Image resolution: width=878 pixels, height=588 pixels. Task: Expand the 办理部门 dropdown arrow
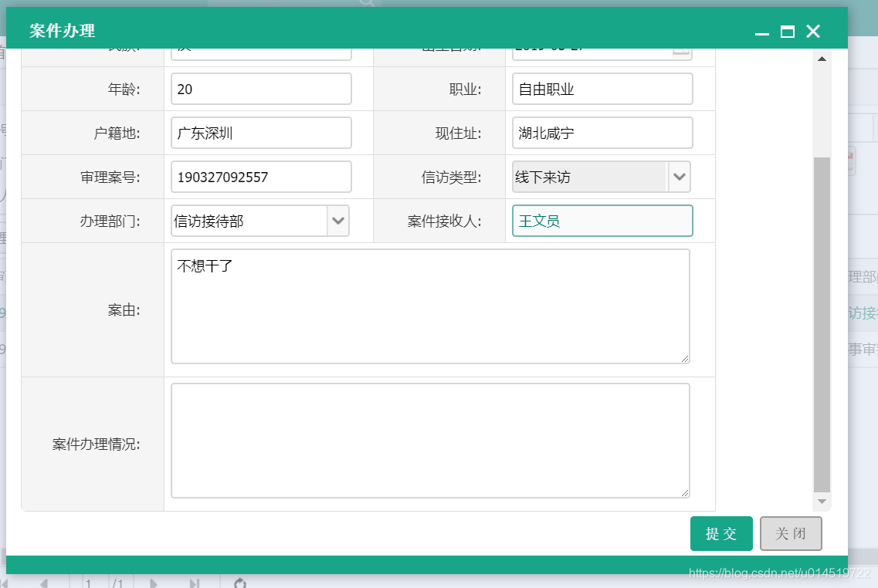(x=338, y=221)
